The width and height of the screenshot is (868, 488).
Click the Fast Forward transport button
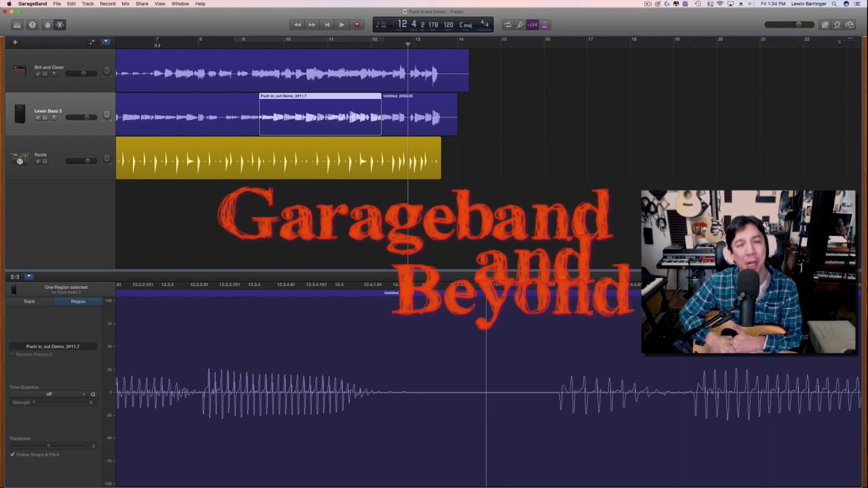click(312, 25)
